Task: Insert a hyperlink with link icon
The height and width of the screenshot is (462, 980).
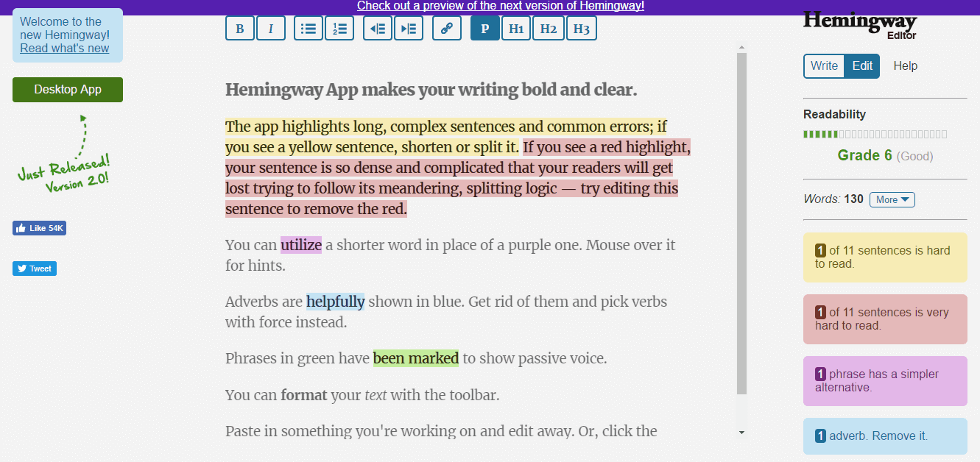Action: coord(447,29)
